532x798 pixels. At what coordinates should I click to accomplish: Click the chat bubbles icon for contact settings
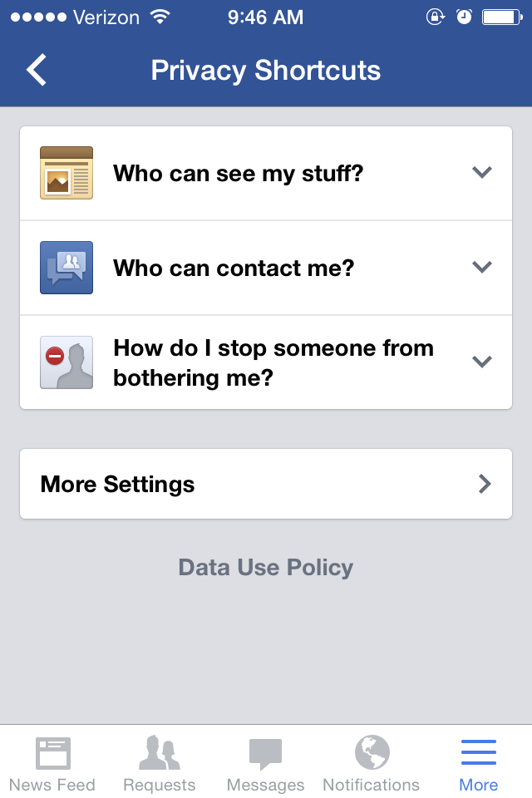click(66, 267)
